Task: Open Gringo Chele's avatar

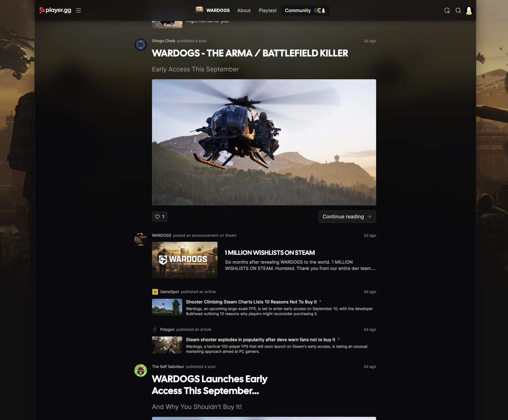Action: [141, 45]
